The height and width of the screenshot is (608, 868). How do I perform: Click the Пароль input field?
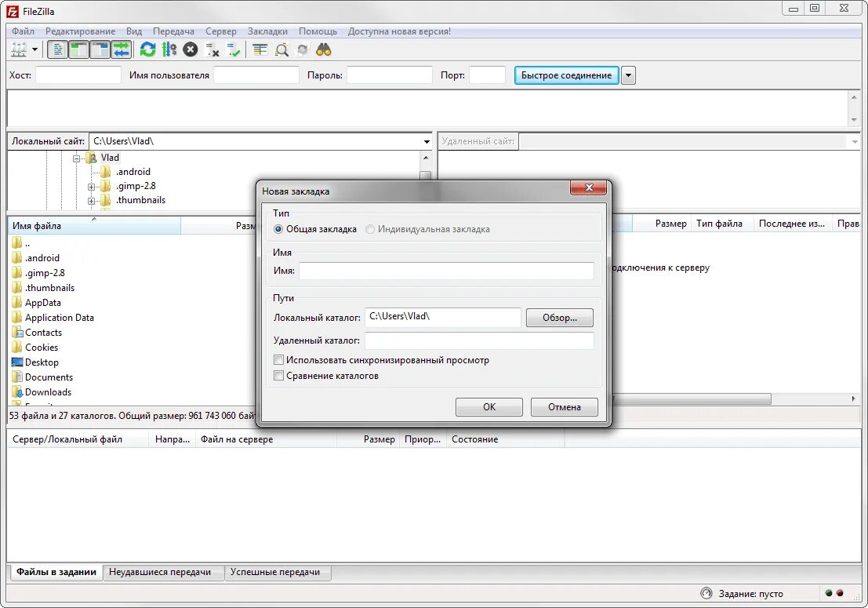point(390,75)
